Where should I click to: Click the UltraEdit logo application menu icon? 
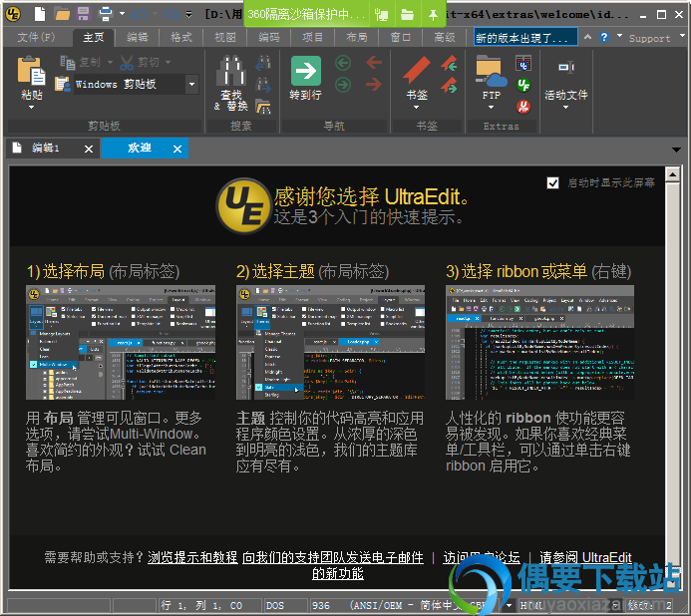(x=13, y=14)
